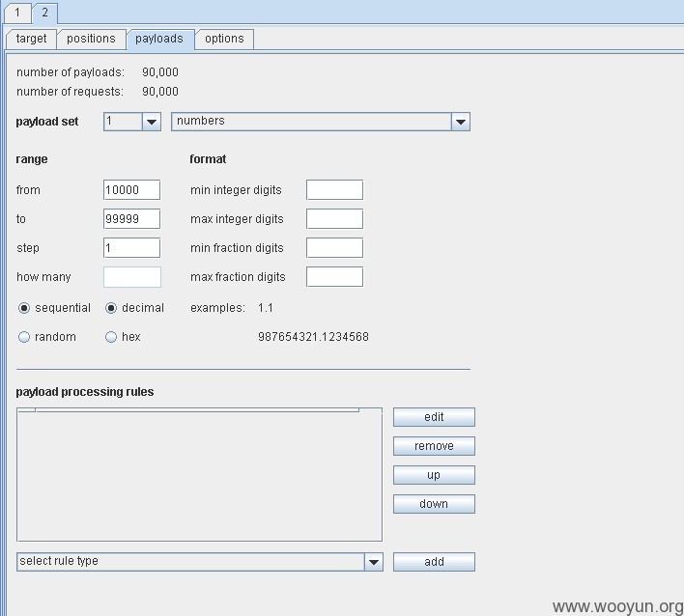Switch to the options tab

tap(224, 39)
